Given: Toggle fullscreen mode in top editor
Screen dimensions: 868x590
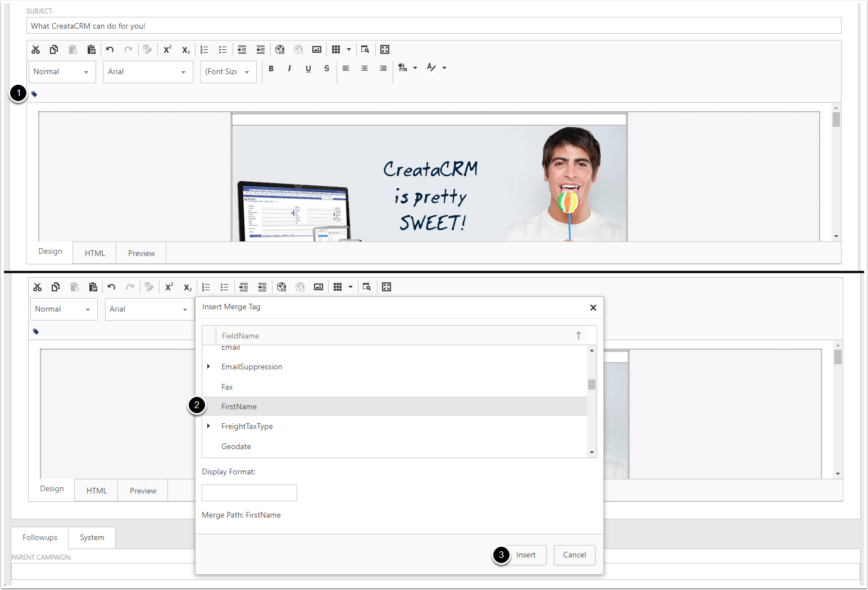Looking at the screenshot, I should pos(385,49).
